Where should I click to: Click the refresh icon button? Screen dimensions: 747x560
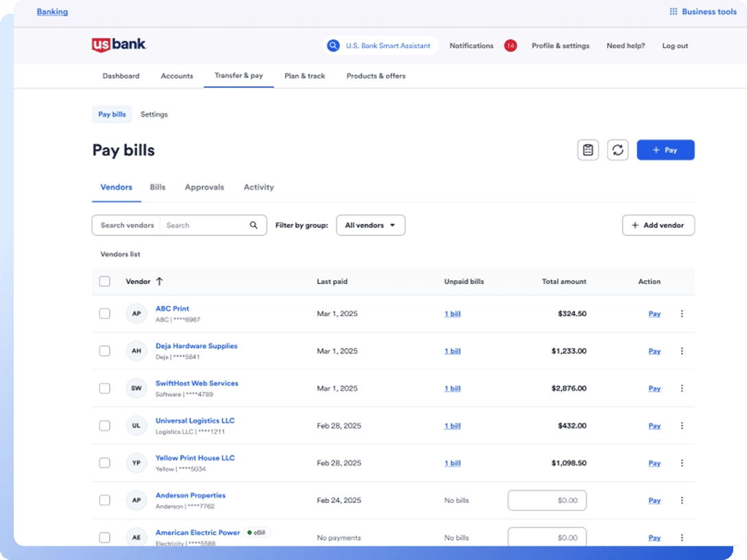click(x=618, y=150)
